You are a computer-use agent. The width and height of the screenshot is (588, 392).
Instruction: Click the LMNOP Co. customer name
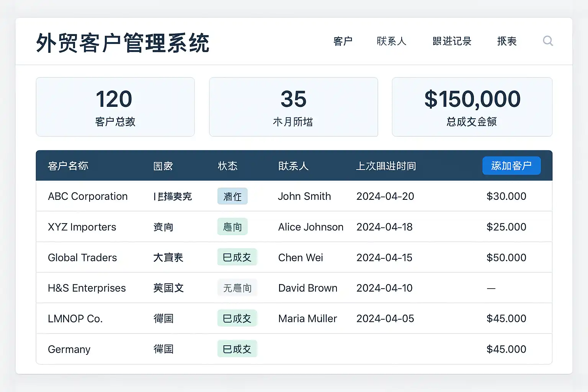point(75,319)
